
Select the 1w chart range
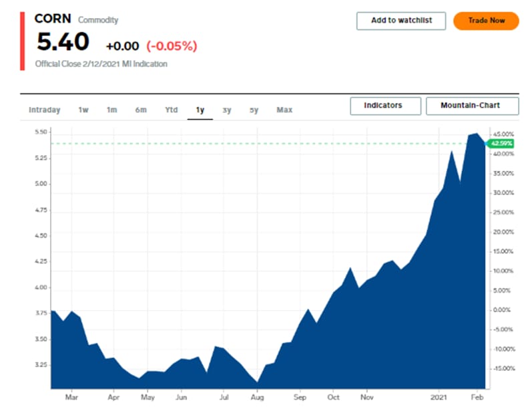pos(83,110)
